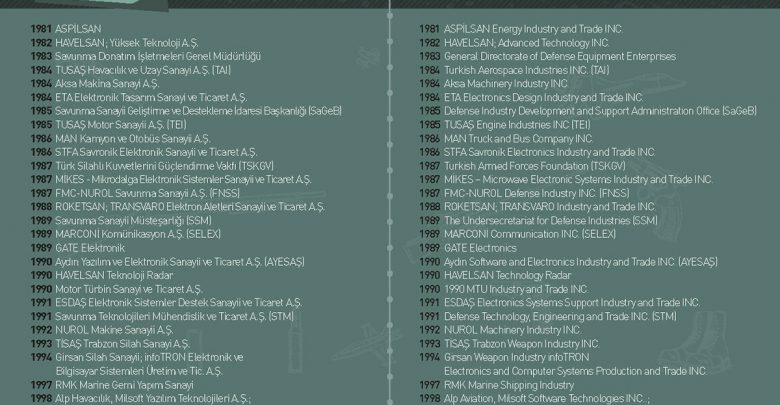Select 'Turkish Aerospace Industries INC. (TAI)'
The width and height of the screenshot is (780, 405).
point(526,70)
